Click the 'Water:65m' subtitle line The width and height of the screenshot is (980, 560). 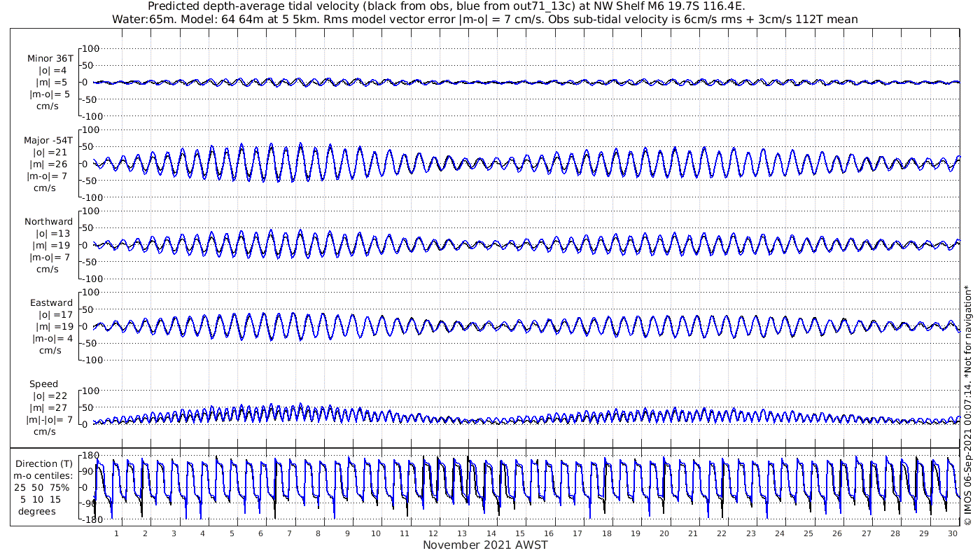[x=484, y=19]
